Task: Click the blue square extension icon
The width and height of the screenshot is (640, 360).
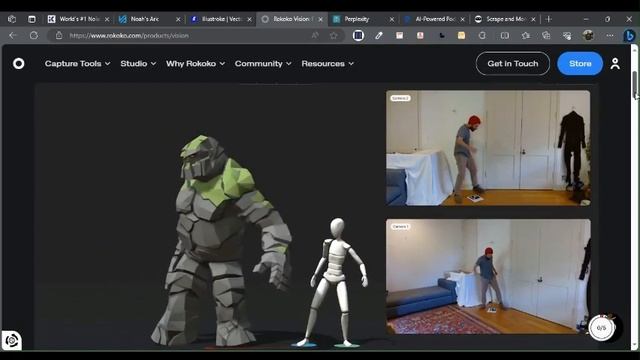Action: pos(358,36)
